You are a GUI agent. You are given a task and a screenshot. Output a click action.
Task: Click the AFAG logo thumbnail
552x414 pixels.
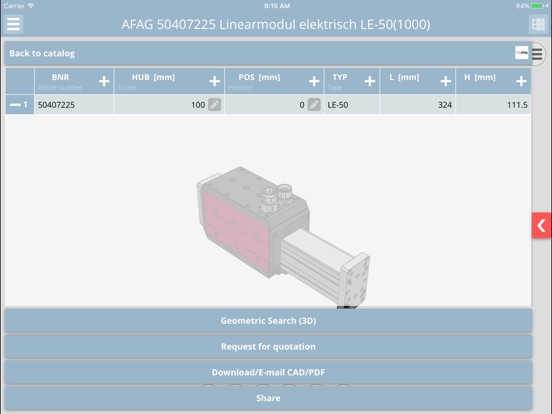521,53
